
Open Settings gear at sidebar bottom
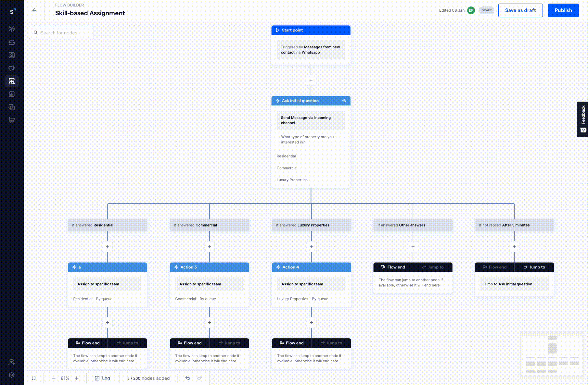[x=12, y=375]
